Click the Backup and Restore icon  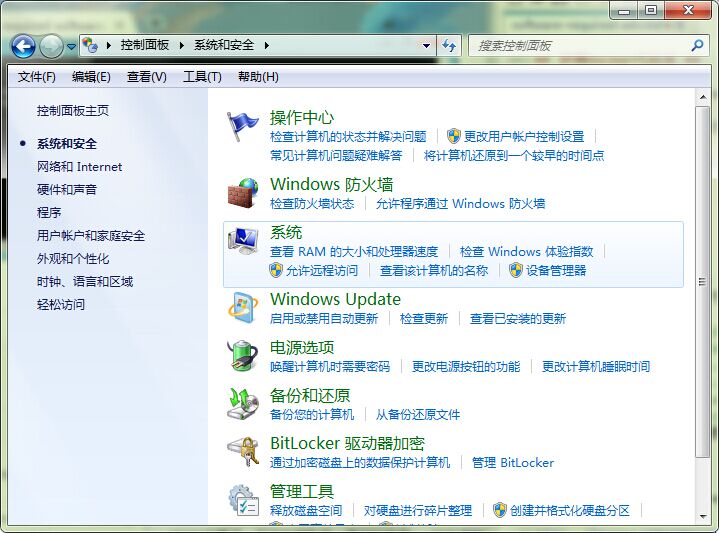click(243, 404)
